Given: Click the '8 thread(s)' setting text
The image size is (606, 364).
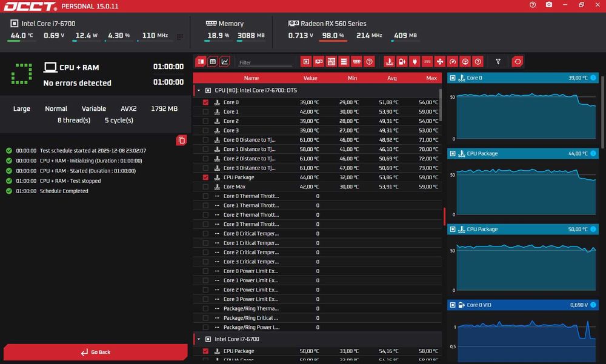Looking at the screenshot, I should [74, 120].
